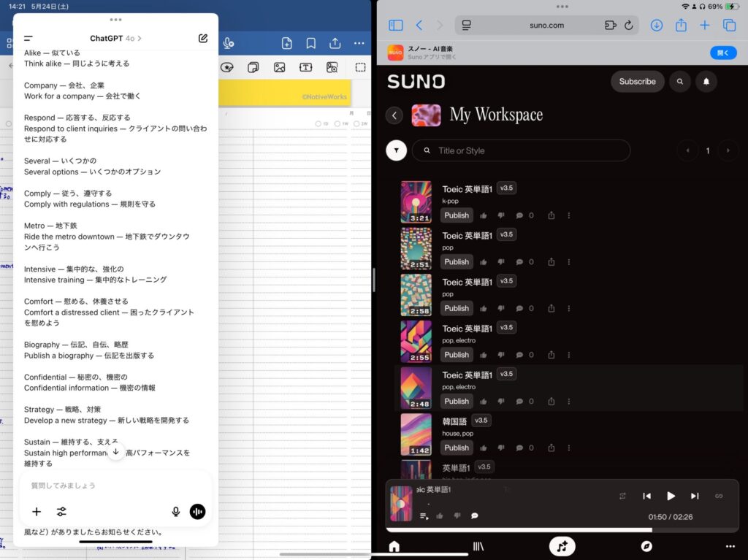The image size is (748, 560).
Task: Add a new page in notes app
Action: click(x=286, y=43)
